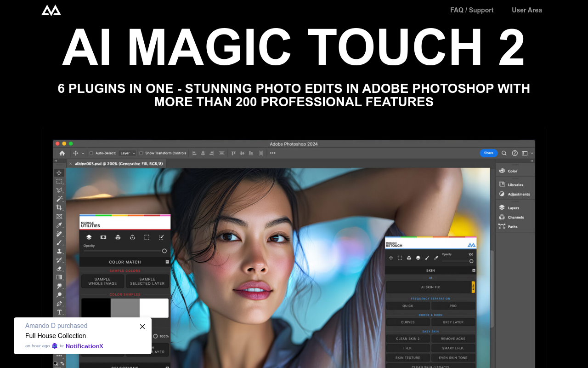This screenshot has height=368, width=588.
Task: Click the Utilities module Opacity slider handle
Action: pyautogui.click(x=164, y=251)
